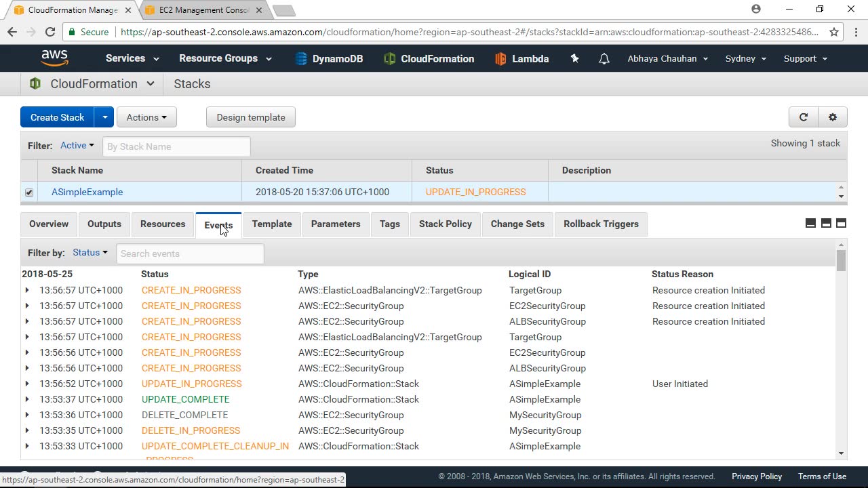The image size is (868, 488).
Task: Open the Services menu
Action: (x=132, y=58)
